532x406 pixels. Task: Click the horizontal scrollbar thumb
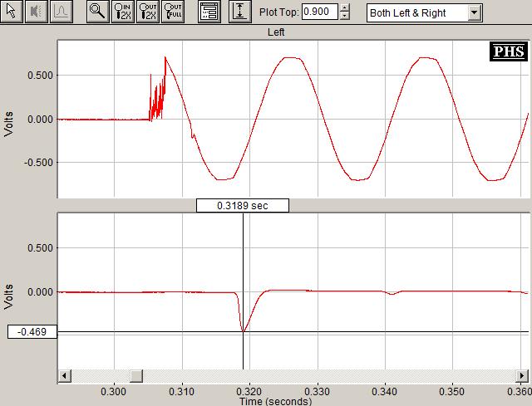point(136,375)
